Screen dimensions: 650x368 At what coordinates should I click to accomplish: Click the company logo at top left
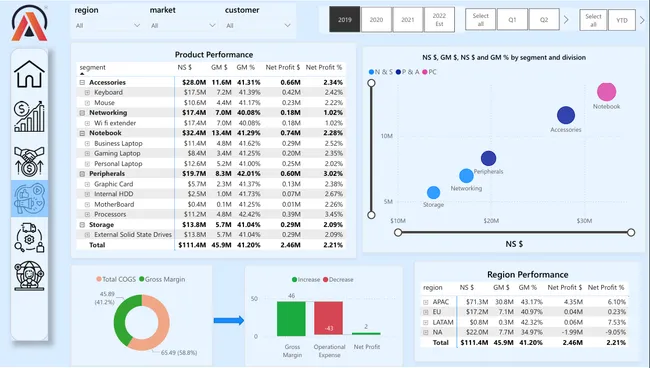click(29, 23)
